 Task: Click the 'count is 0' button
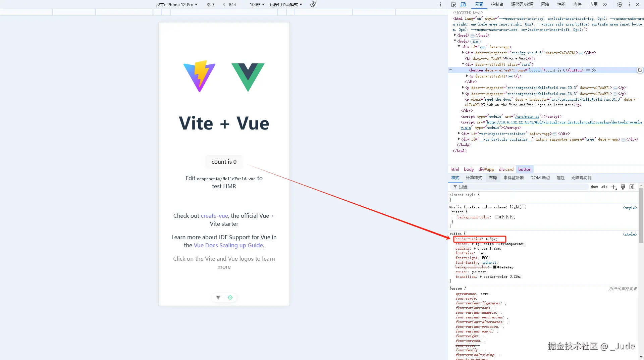224,162
